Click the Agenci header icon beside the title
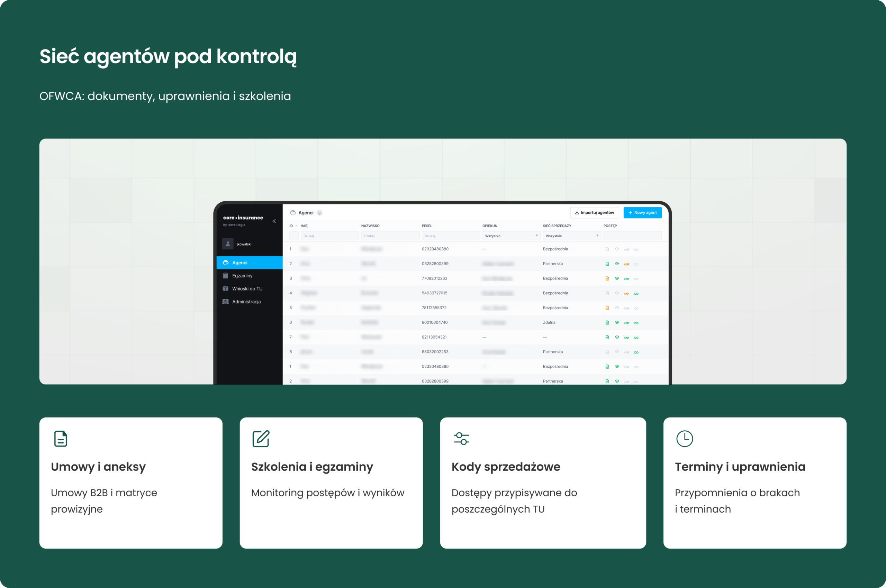 coord(293,213)
